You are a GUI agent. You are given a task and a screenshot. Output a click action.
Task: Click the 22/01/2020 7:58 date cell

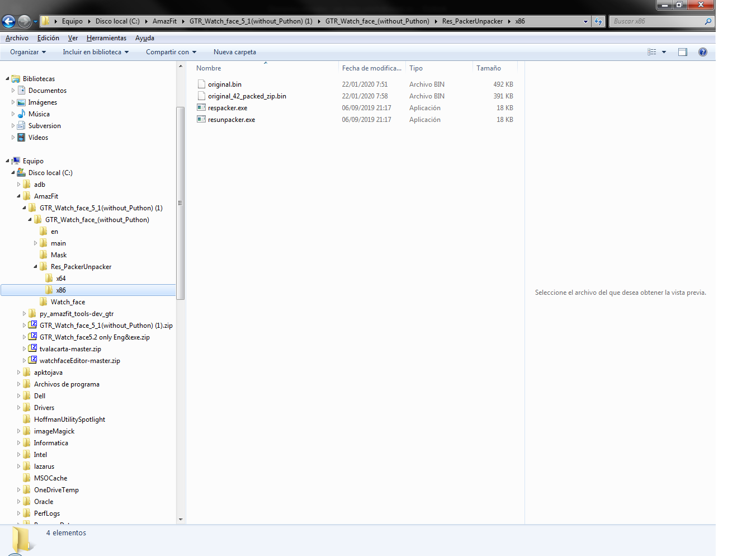tap(365, 96)
